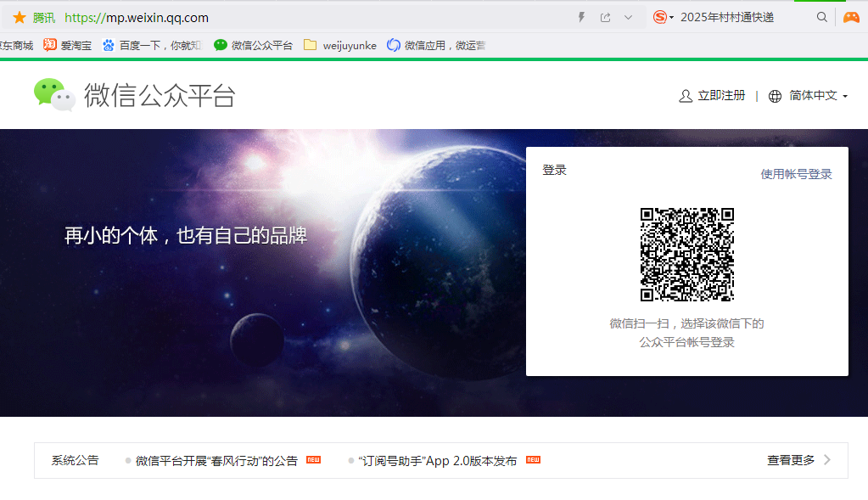Screen dimensions: 868x500
Task: Click the lightning speed mode icon
Action: pos(581,17)
